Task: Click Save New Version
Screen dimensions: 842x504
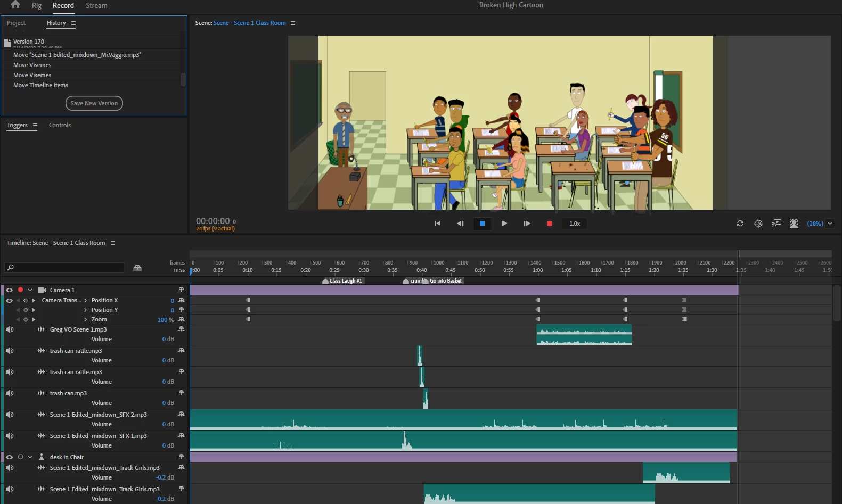Action: point(94,103)
